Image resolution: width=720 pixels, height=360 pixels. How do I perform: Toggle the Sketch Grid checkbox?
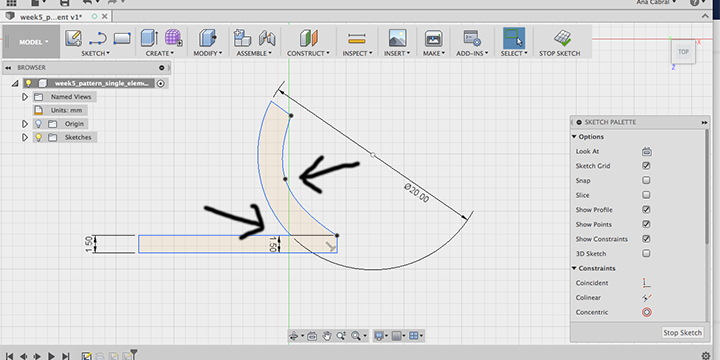[x=647, y=166]
